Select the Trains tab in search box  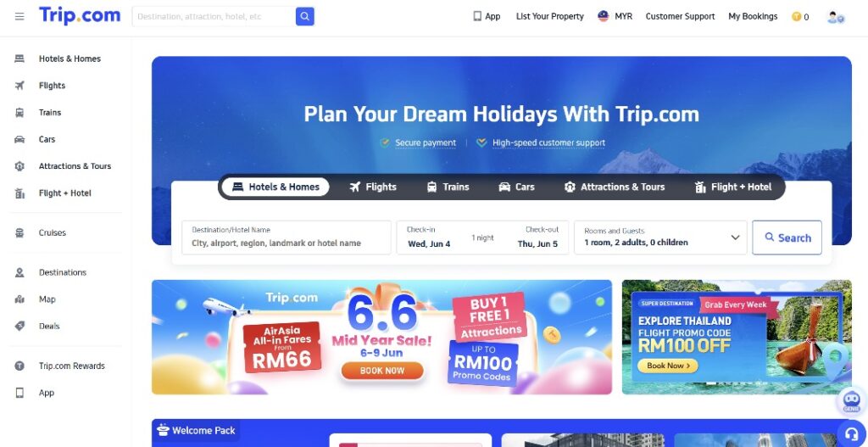tap(448, 187)
